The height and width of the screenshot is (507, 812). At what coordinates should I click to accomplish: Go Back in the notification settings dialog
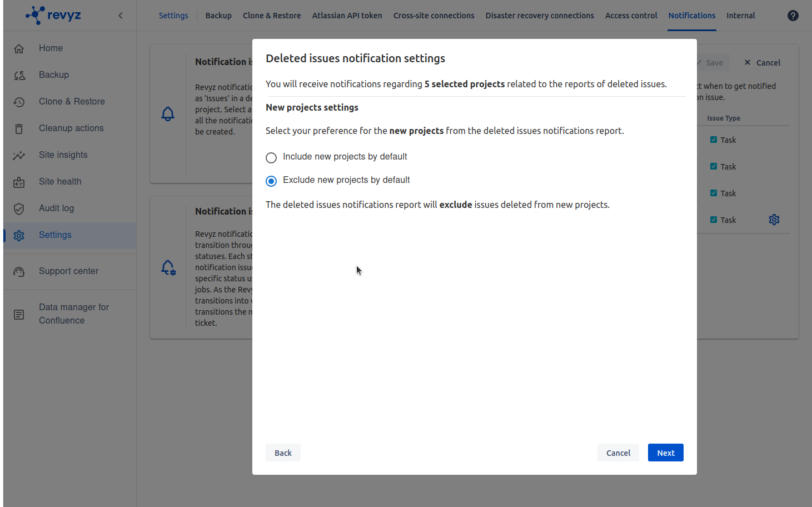pos(283,452)
